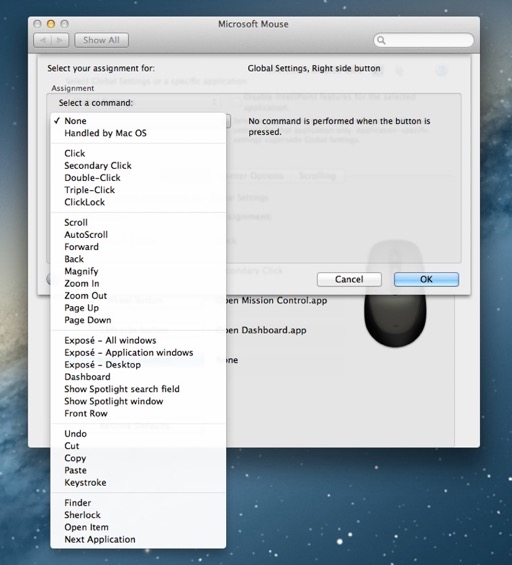Select Finder from the menu

[138, 503]
